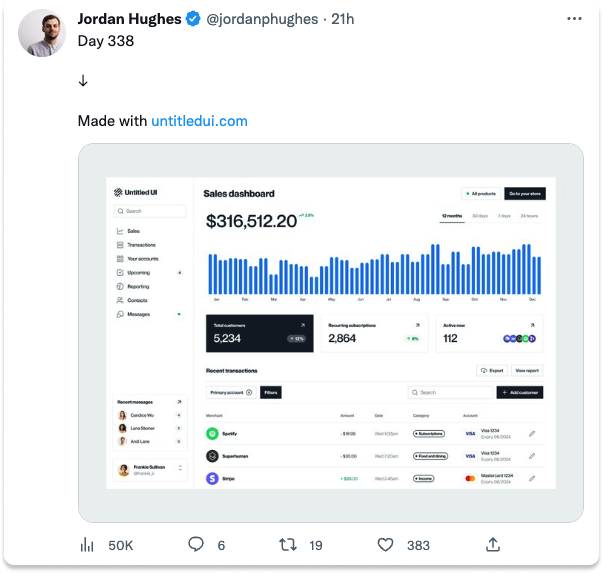View tweet analytics bar chart icon
This screenshot has height=573, width=603.
click(x=87, y=545)
